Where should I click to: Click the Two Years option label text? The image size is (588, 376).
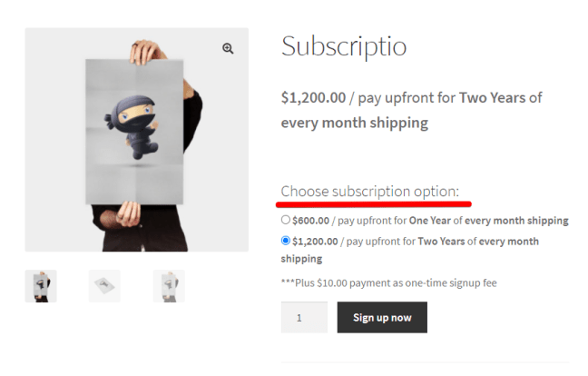point(441,242)
